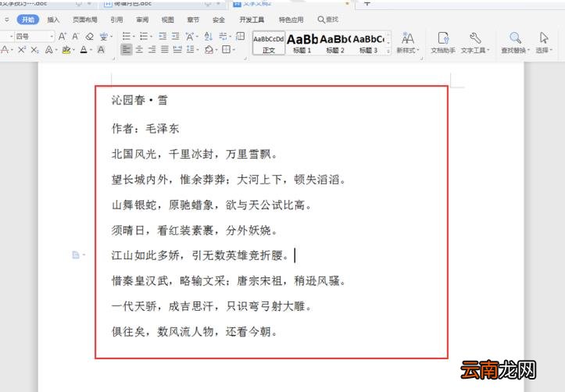This screenshot has width=565, height=392.
Task: Open the quick access toolbar chevron
Action: pyautogui.click(x=6, y=20)
